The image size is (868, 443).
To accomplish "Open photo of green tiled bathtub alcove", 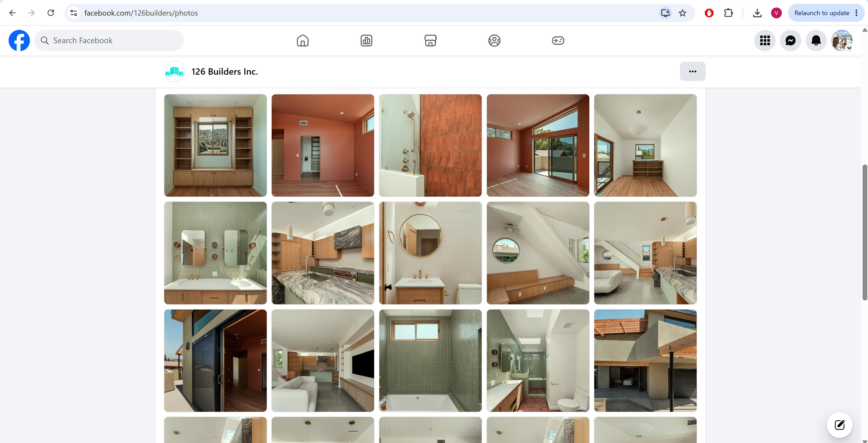I will point(430,361).
